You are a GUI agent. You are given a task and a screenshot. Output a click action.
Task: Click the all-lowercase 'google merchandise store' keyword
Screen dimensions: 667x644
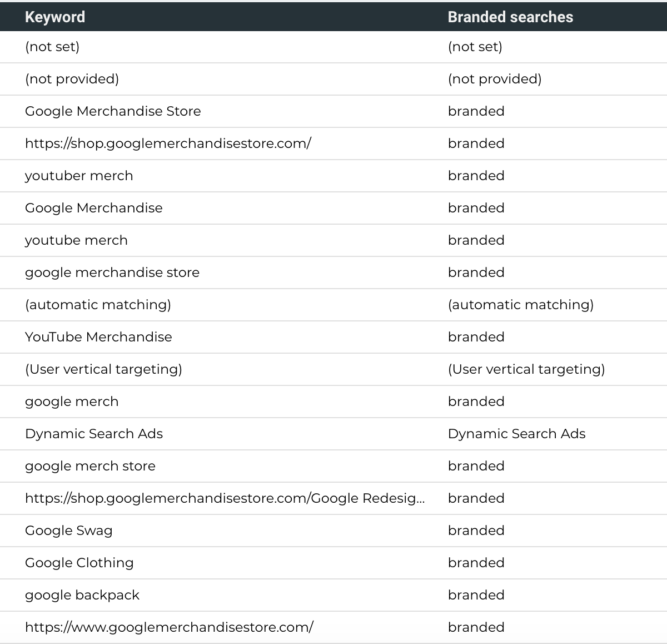pos(112,273)
